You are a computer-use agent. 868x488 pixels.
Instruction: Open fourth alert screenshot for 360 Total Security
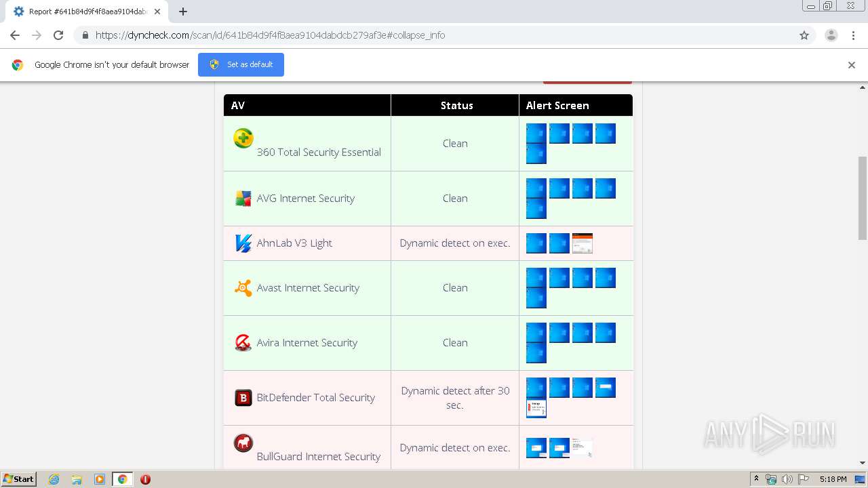pos(605,134)
